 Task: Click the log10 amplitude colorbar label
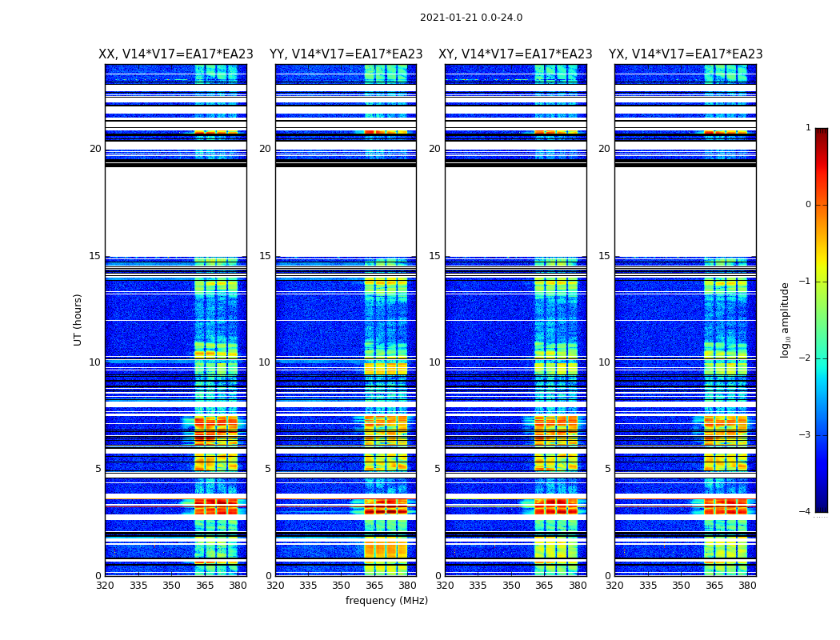(786, 320)
